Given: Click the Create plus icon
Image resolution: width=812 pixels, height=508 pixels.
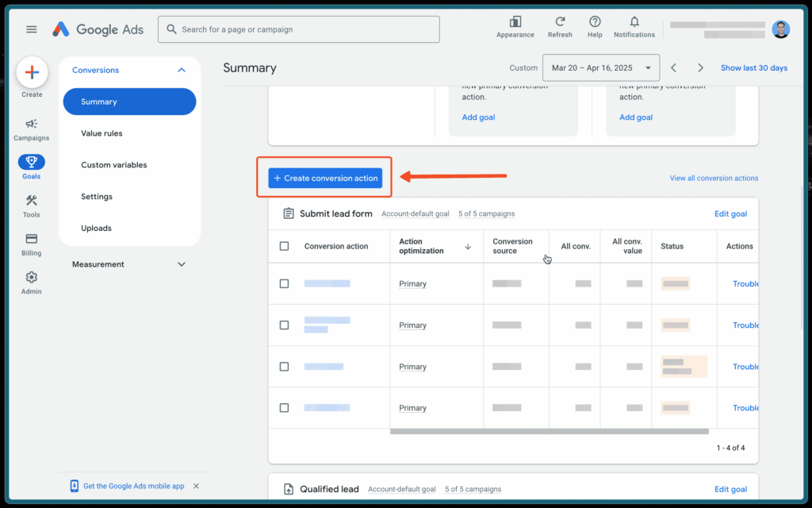Looking at the screenshot, I should point(31,73).
